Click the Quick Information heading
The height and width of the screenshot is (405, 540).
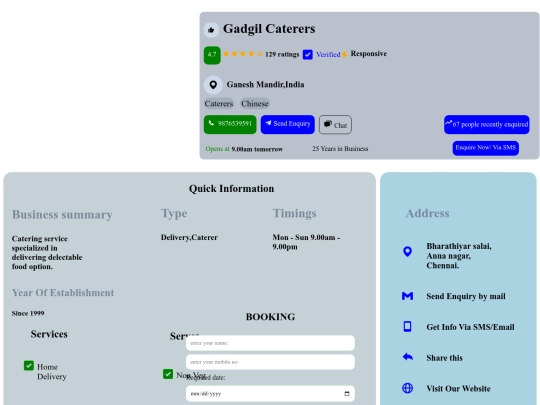click(231, 189)
